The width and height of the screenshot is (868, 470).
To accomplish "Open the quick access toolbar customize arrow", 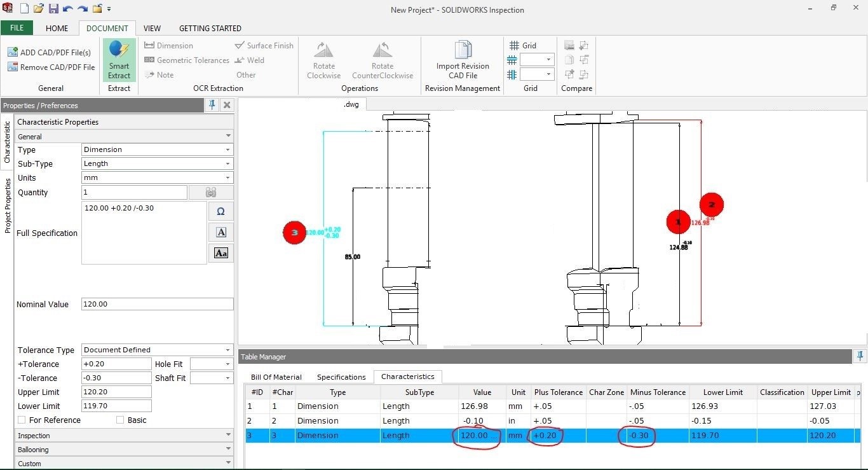I will point(109,10).
